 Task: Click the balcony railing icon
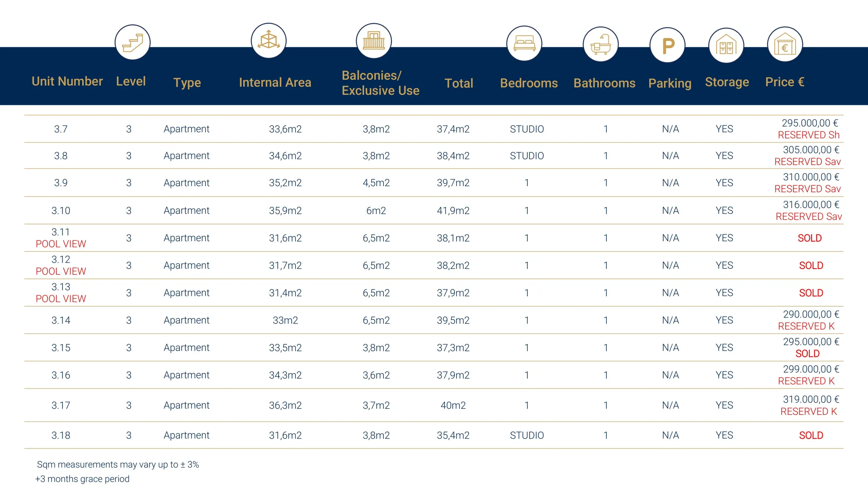coord(374,41)
